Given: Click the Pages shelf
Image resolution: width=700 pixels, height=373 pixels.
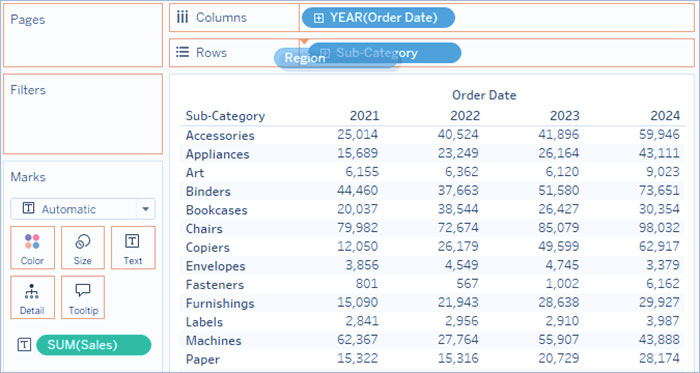Looking at the screenshot, I should point(83,35).
